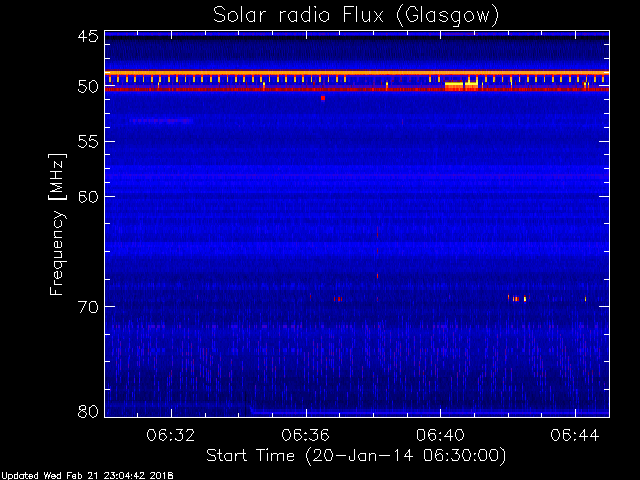Image resolution: width=640 pixels, height=480 pixels.
Task: Click the isolated red square below 50 MHz
Action: 323,98
